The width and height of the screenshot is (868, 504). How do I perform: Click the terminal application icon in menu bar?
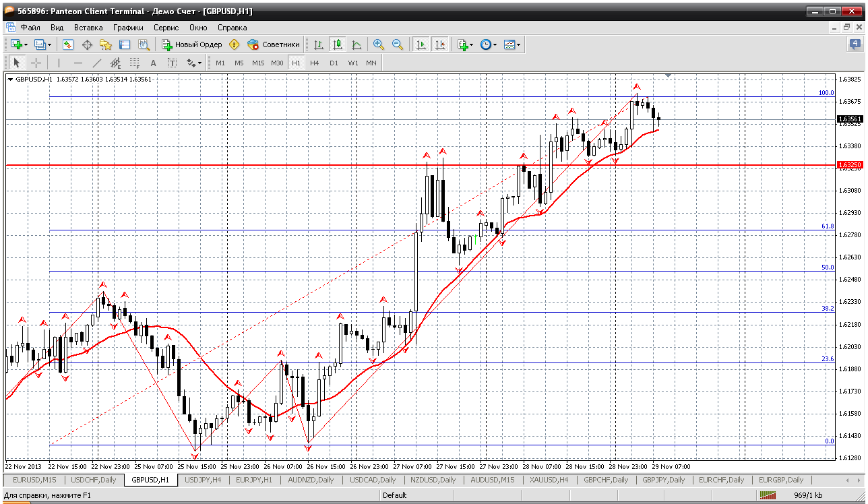click(x=9, y=28)
